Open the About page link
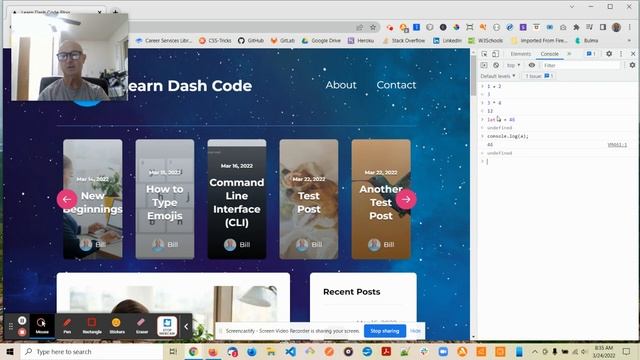Image resolution: width=640 pixels, height=360 pixels. (341, 85)
